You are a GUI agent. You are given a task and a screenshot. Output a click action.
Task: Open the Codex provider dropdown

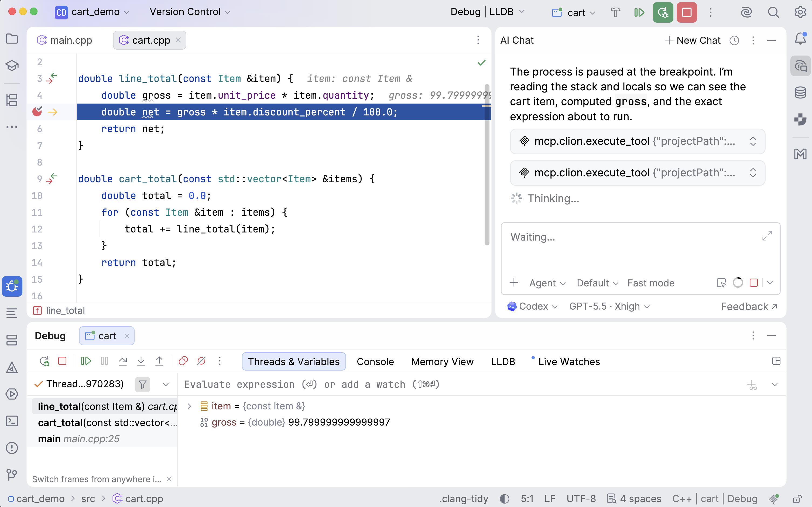pyautogui.click(x=533, y=306)
